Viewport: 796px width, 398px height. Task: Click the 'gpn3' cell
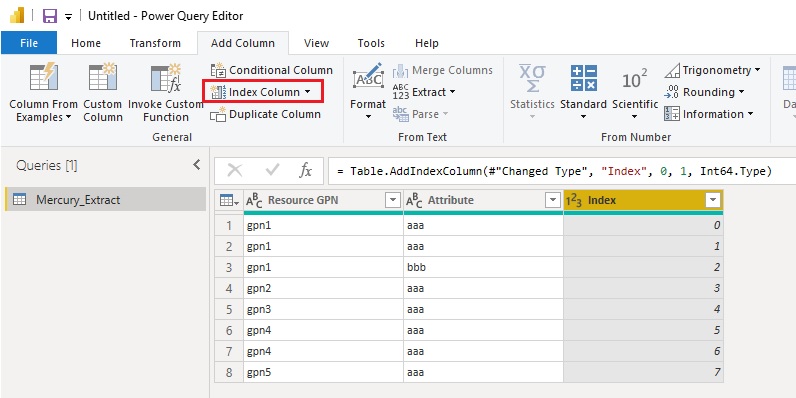(323, 309)
